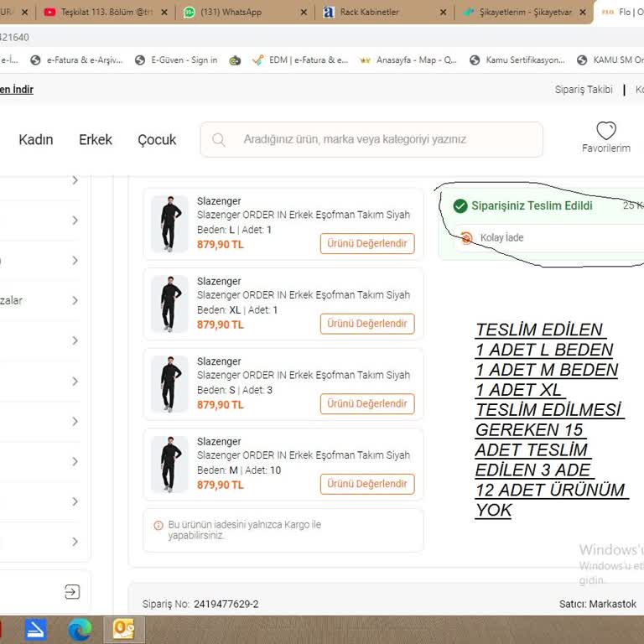Viewport: 644px width, 644px height.
Task: Click the Kolay İade return icon
Action: (x=466, y=238)
